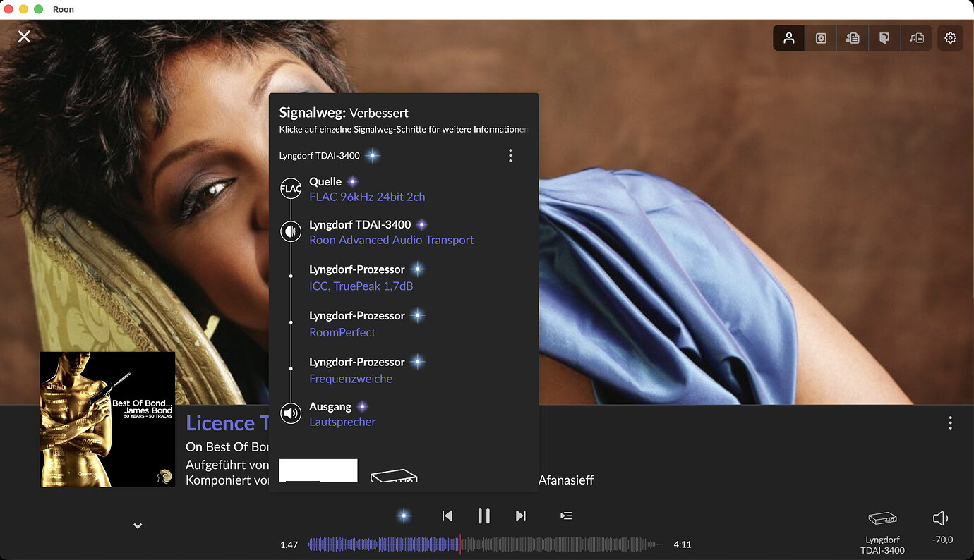974x560 pixels.
Task: Open Now Playing display settings gear
Action: coord(951,38)
